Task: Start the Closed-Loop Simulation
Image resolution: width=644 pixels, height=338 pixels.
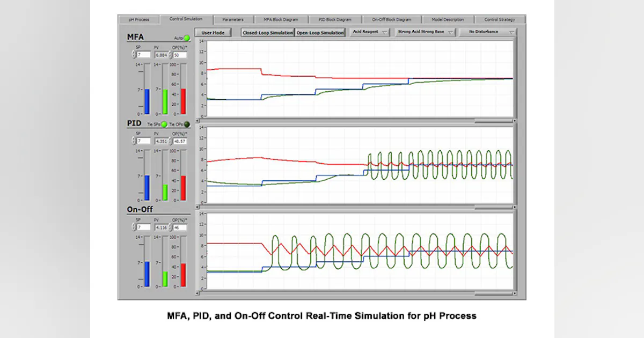Action: pos(268,33)
